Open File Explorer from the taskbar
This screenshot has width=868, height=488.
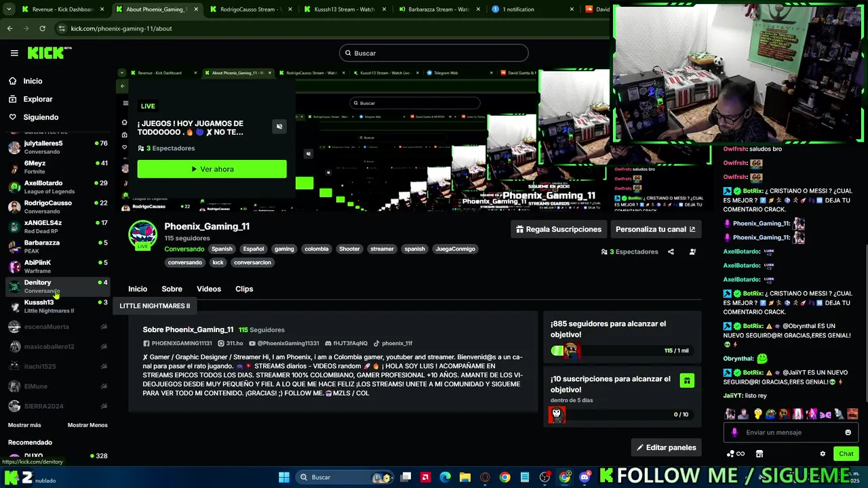tap(465, 477)
